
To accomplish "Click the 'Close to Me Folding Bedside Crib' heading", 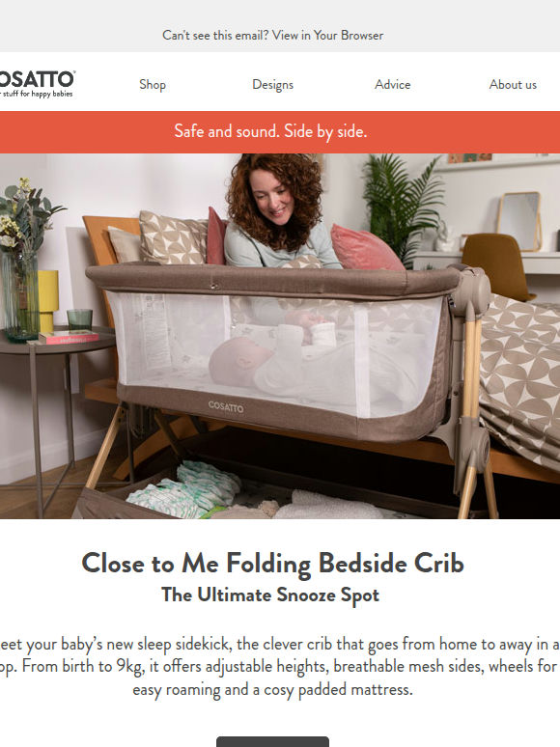I will point(272,564).
